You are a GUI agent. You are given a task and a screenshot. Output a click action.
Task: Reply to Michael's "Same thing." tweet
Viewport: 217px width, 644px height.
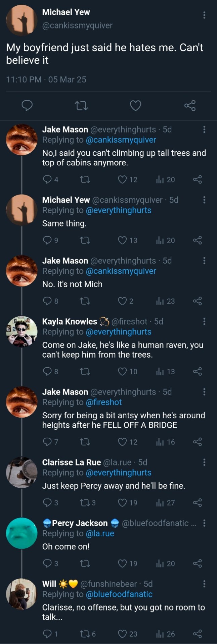point(47,240)
